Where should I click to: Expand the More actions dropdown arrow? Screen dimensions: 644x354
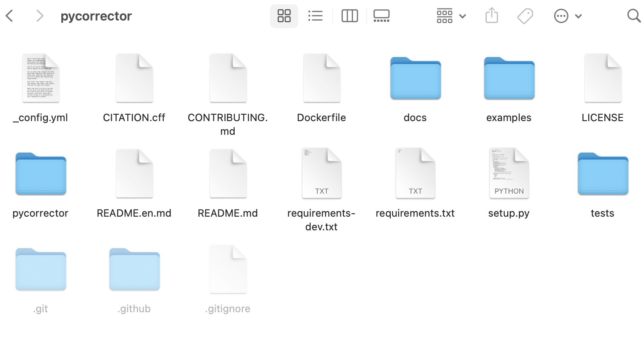click(578, 16)
